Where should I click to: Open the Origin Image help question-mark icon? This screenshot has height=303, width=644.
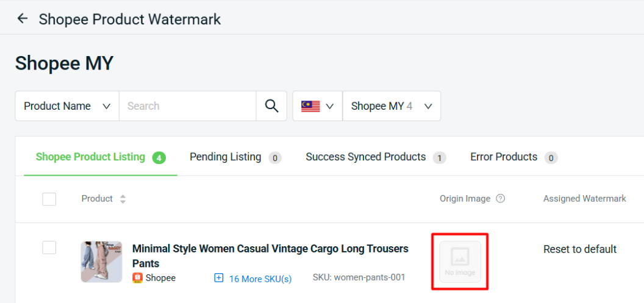coord(500,199)
